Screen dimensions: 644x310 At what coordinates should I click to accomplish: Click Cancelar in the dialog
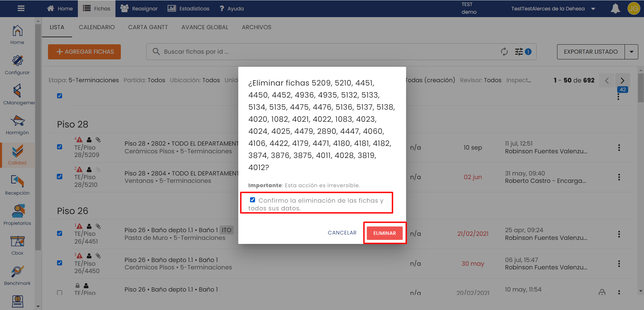click(342, 233)
